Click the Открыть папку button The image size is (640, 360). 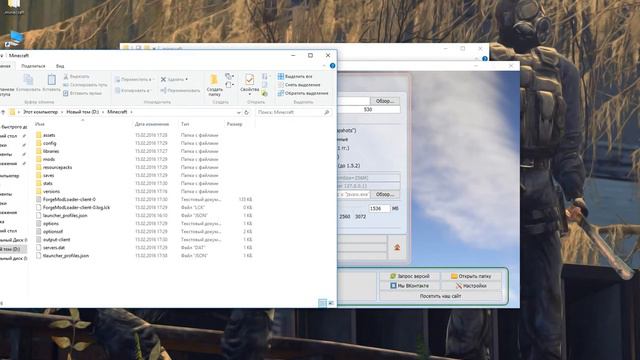[471, 276]
